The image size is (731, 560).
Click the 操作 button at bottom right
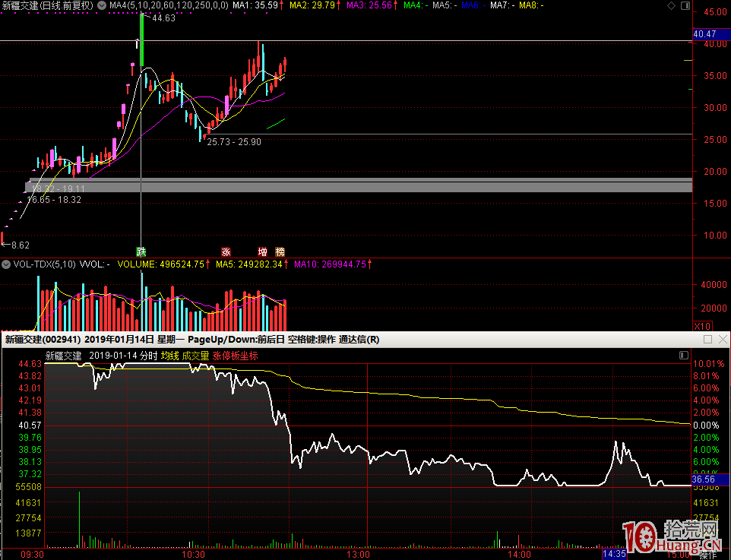coord(707,555)
